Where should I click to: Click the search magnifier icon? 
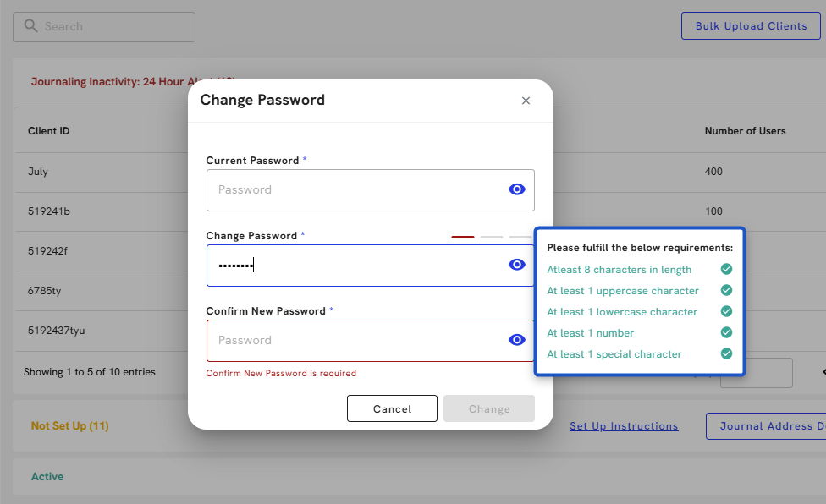[x=31, y=26]
